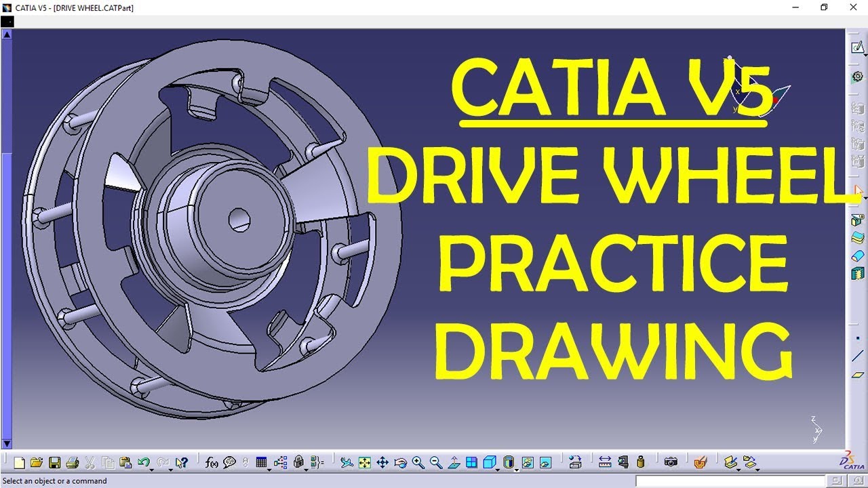Select Isometric View cube icon
Screen dimensions: 868x488
pos(489,463)
